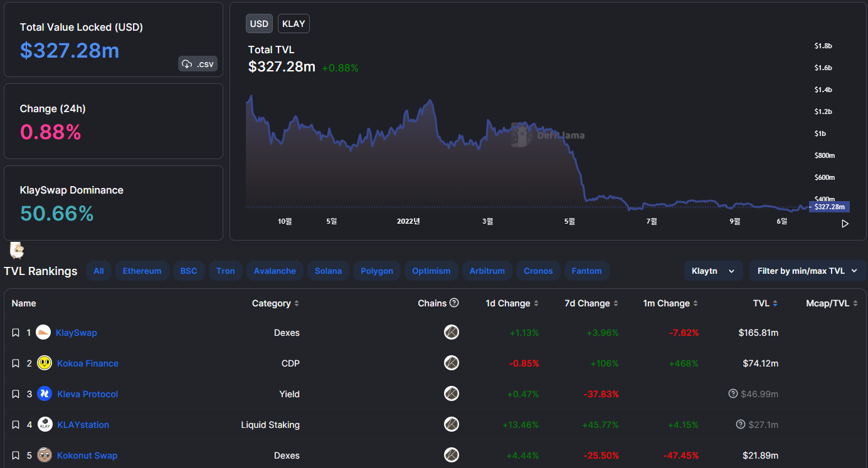The width and height of the screenshot is (868, 468).
Task: Open the KLAYstation protocol link
Action: (83, 425)
